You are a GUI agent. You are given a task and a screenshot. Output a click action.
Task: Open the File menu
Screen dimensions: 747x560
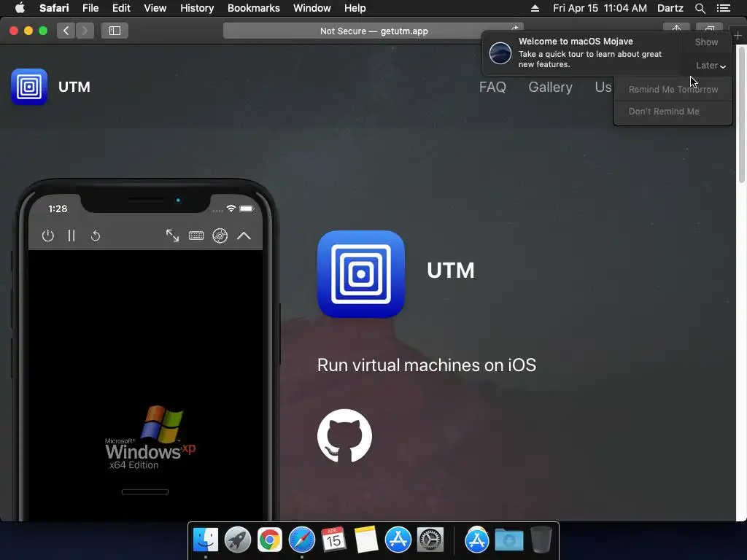[90, 8]
